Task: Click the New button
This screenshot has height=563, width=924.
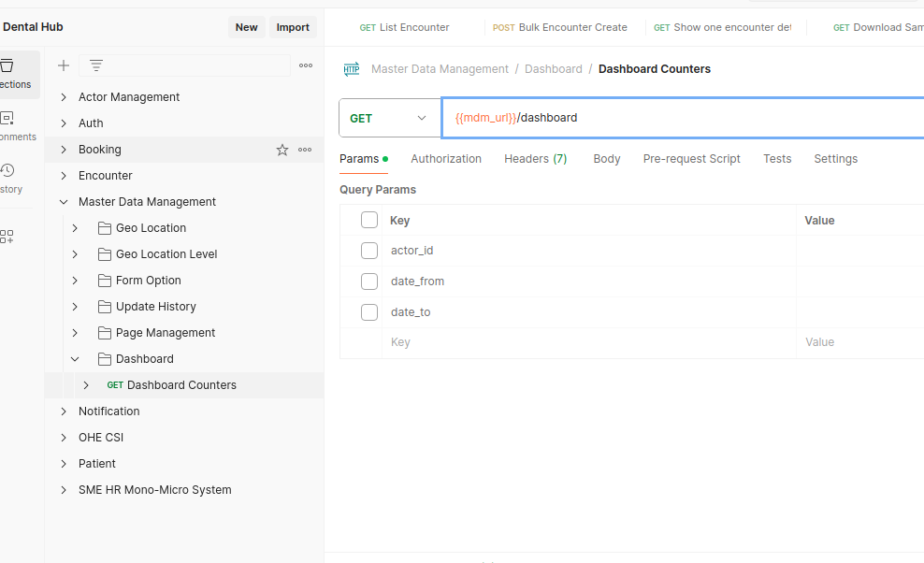Action: point(246,27)
